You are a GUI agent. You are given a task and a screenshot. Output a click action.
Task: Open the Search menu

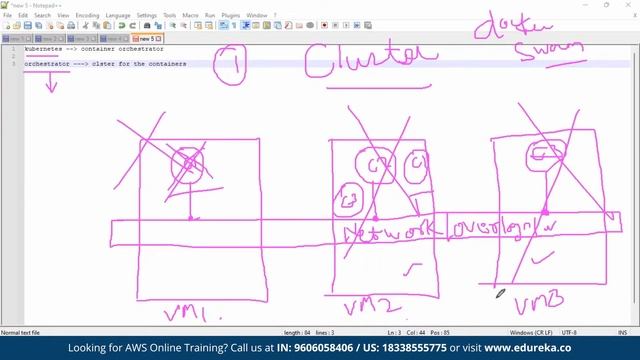pos(42,16)
